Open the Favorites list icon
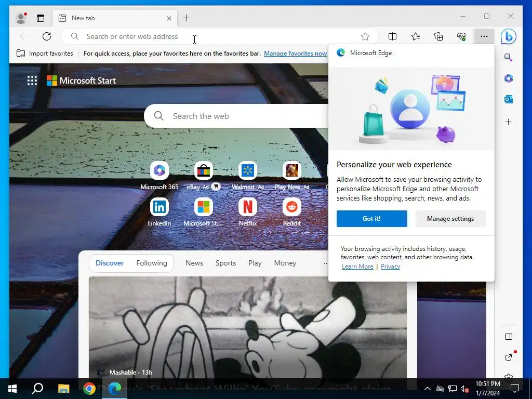Screen dimensions: 532x399 coord(415,36)
